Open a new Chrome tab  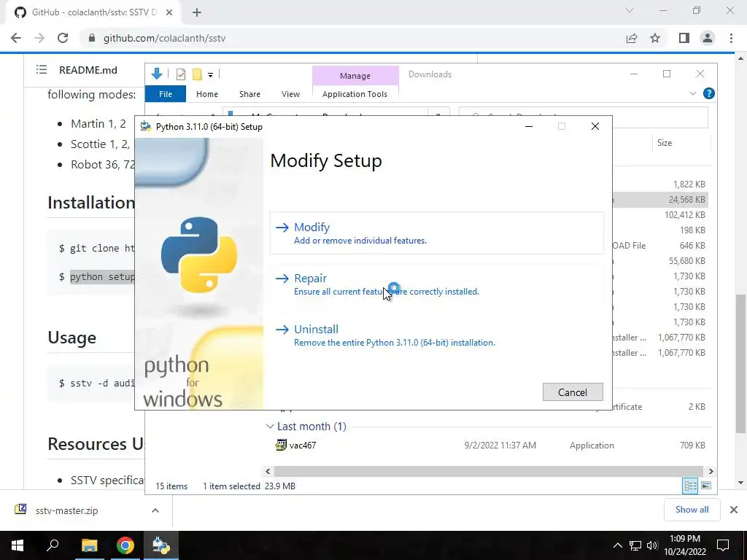pyautogui.click(x=197, y=12)
